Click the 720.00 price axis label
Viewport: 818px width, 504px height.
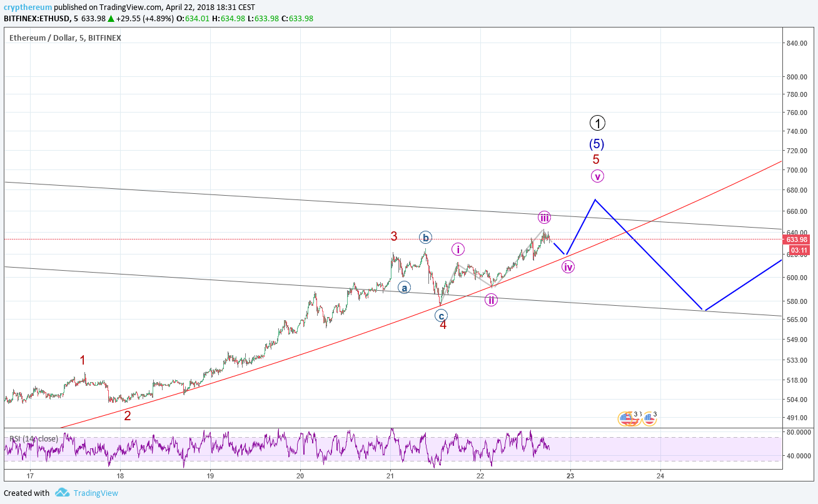(x=796, y=151)
